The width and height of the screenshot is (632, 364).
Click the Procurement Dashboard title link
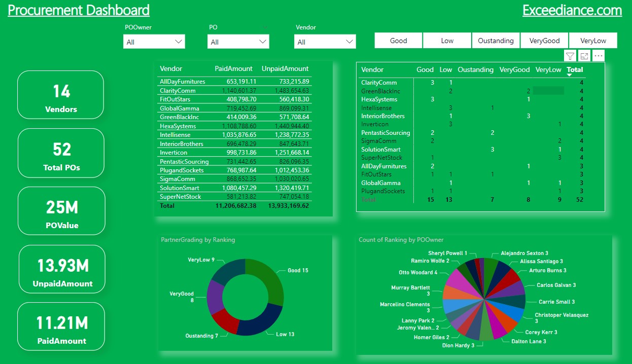(78, 10)
